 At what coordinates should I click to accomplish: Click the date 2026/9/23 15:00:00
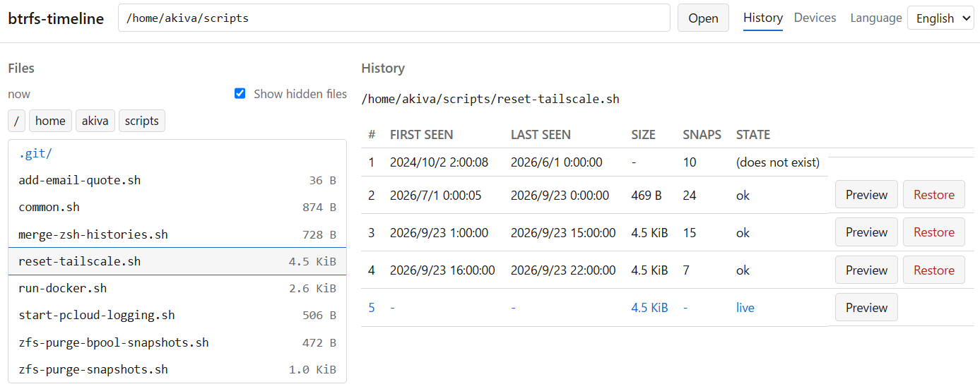[563, 232]
